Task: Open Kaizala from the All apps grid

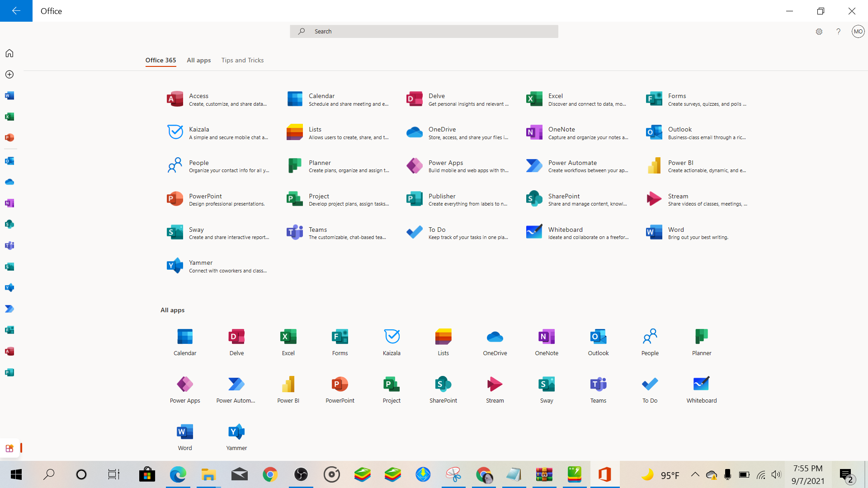Action: tap(392, 337)
